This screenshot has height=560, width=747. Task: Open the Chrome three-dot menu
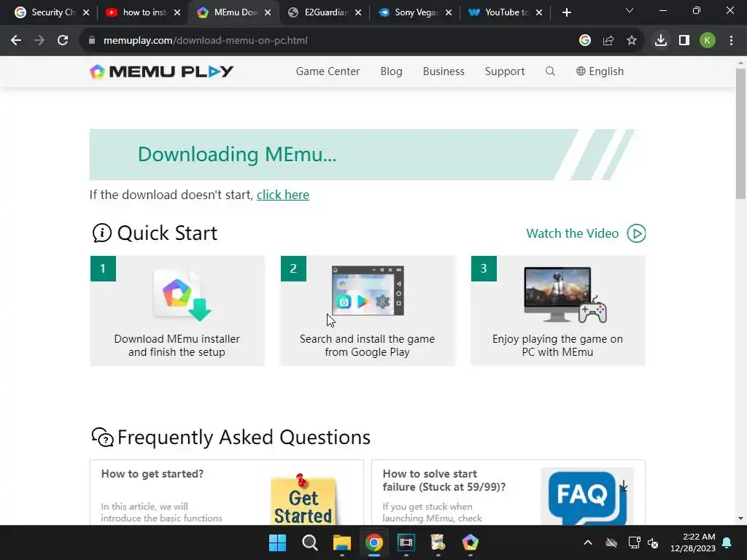tap(731, 41)
